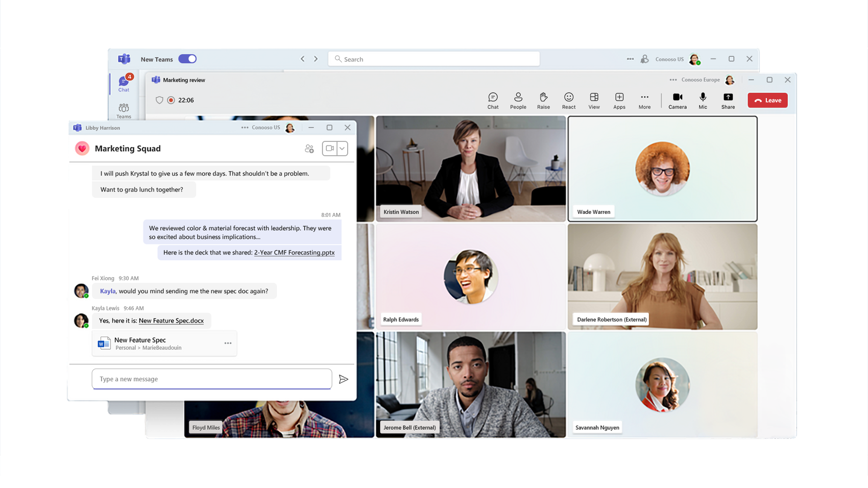
Task: Click the Search box in Teams
Action: 434,59
